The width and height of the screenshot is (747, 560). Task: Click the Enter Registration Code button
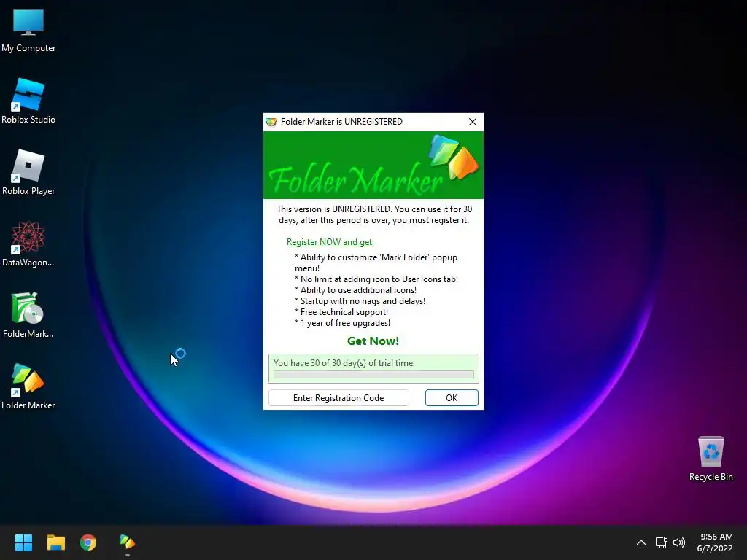pos(338,398)
